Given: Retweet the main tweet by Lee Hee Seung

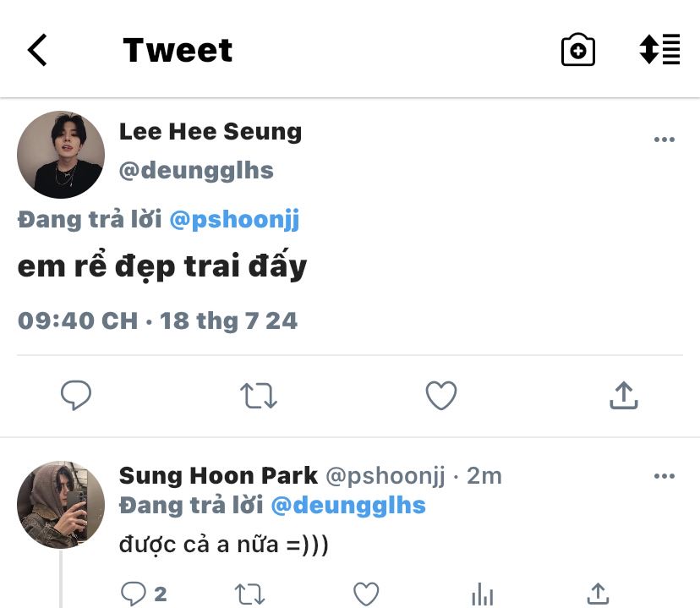Looking at the screenshot, I should click(259, 395).
